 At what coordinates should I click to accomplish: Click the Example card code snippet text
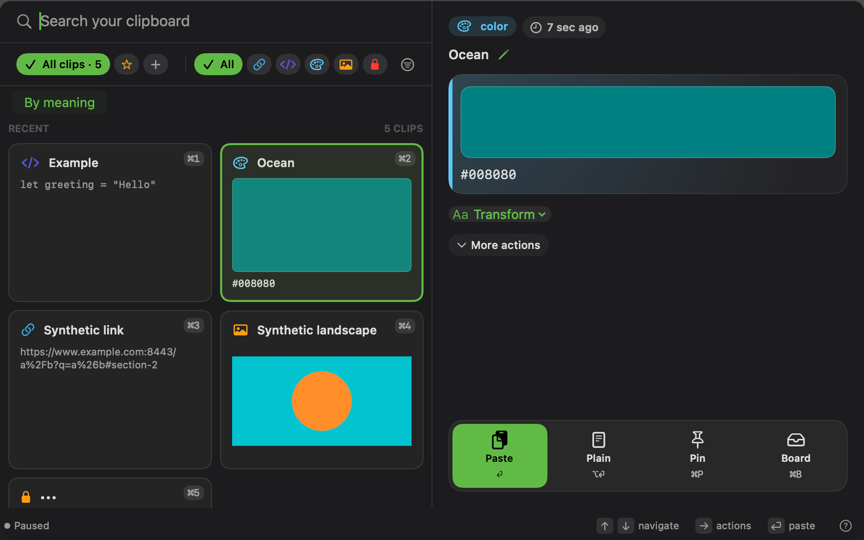[x=88, y=185]
